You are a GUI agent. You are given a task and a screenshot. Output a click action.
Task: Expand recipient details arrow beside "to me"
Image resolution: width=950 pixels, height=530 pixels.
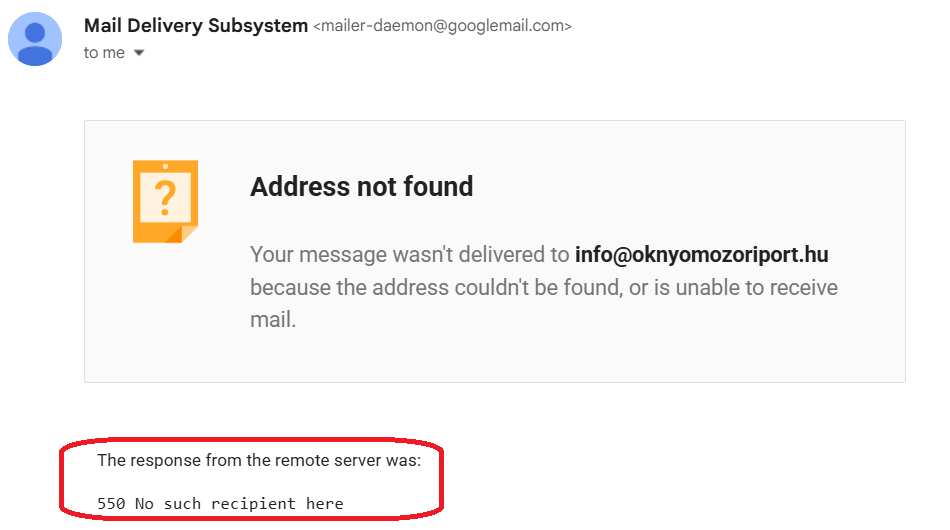click(x=139, y=53)
